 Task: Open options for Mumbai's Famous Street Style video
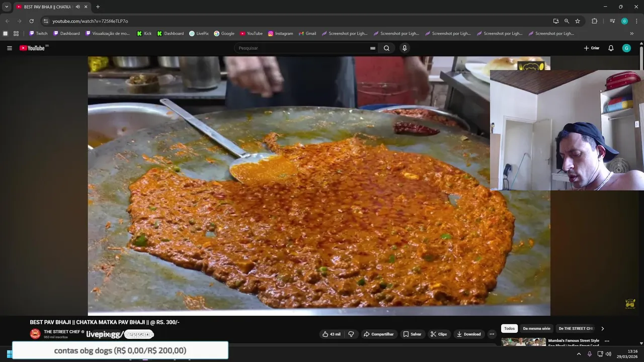[x=607, y=341]
